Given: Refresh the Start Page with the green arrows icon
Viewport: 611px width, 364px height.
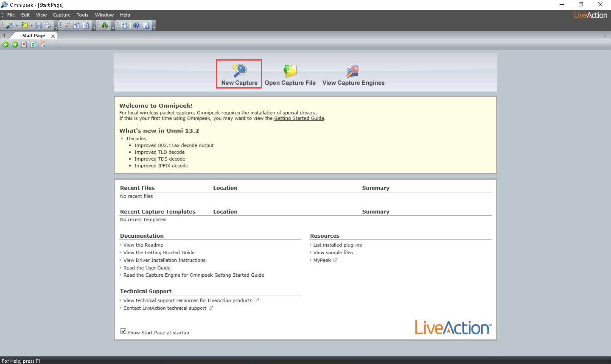Looking at the screenshot, I should pyautogui.click(x=33, y=44).
